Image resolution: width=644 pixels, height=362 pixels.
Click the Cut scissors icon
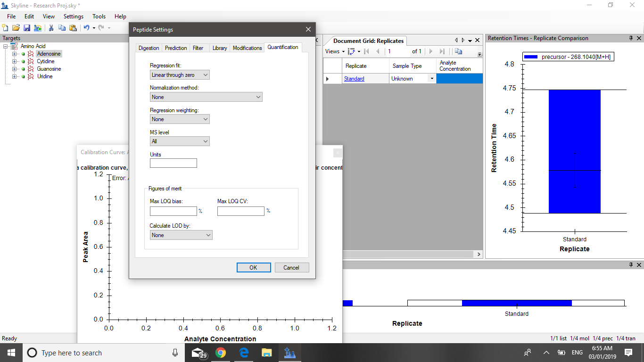pos(51,28)
